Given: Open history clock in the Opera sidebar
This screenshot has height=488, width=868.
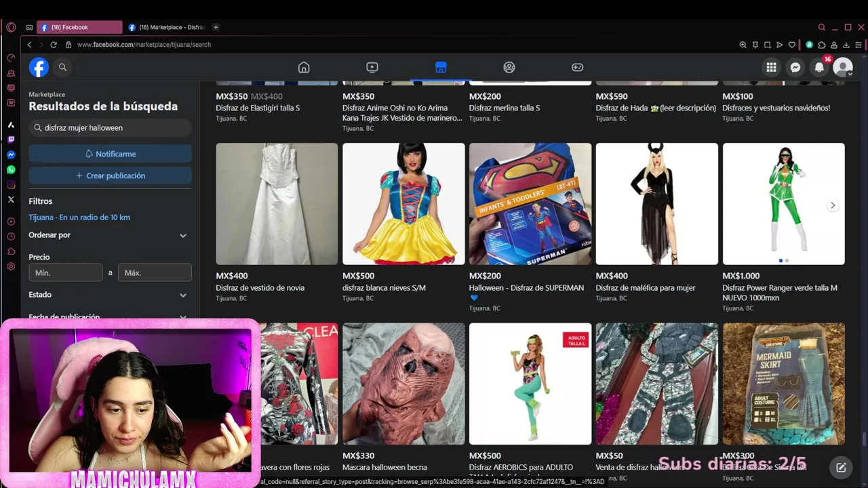Looking at the screenshot, I should click(x=11, y=237).
